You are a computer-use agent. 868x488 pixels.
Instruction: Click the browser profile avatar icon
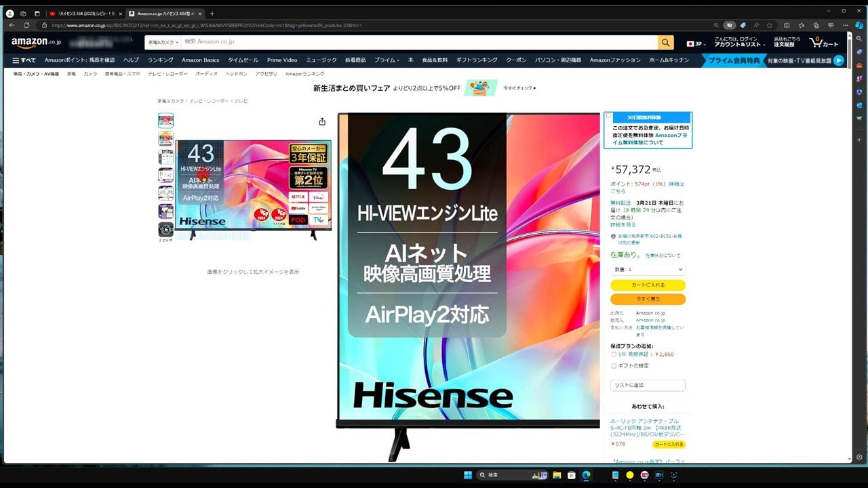[9, 13]
